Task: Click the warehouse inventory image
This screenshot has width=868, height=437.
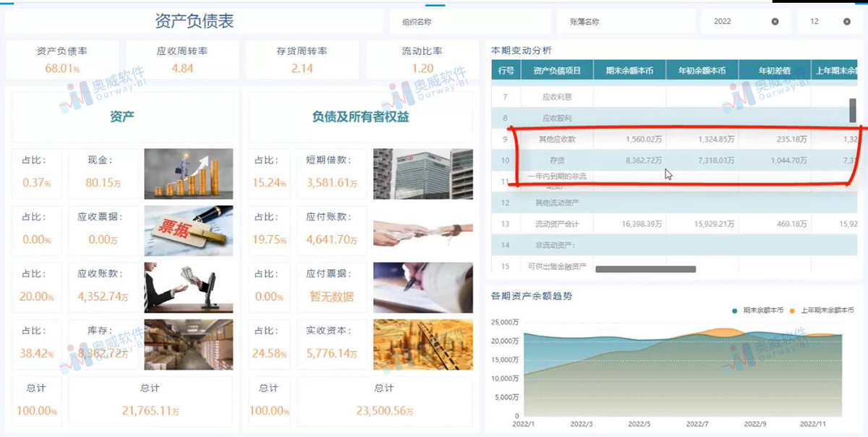Action: tap(189, 344)
